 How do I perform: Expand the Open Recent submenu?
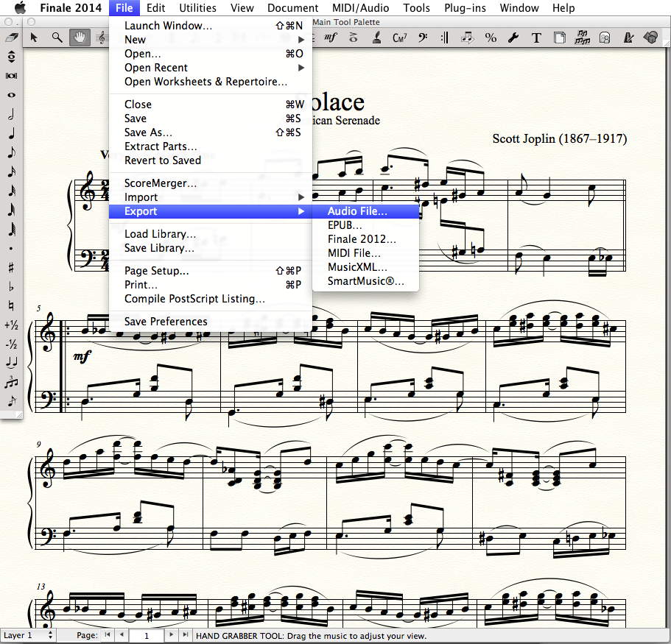pos(211,68)
